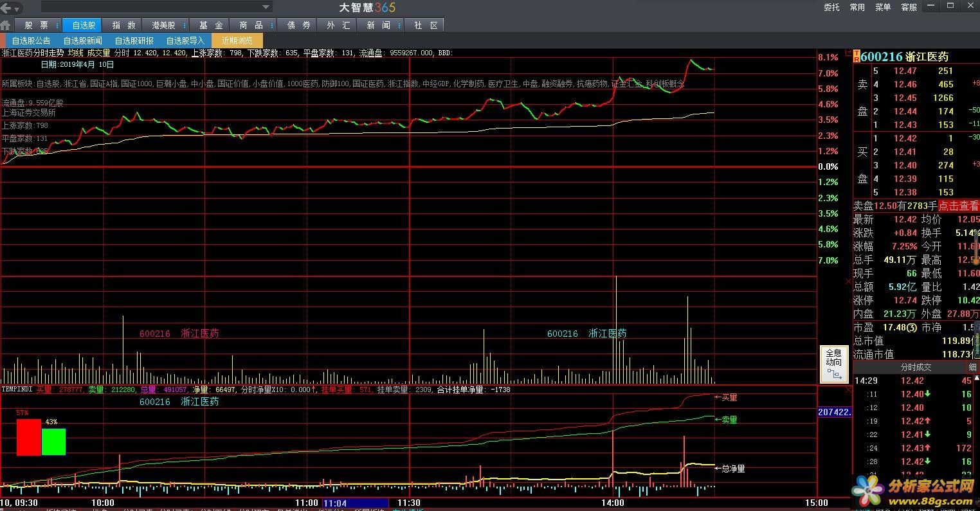Click stock code 600216 in the quote header
The width and height of the screenshot is (980, 511).
click(881, 57)
